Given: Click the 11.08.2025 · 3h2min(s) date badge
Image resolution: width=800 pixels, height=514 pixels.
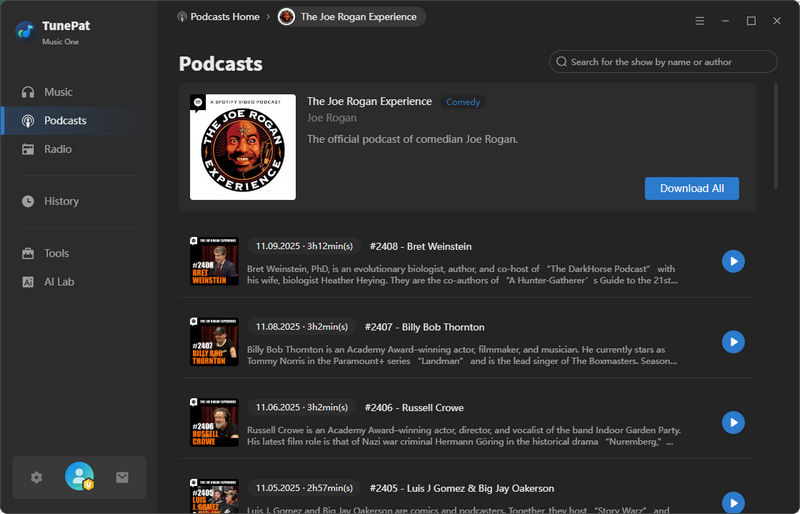Looking at the screenshot, I should tap(302, 327).
